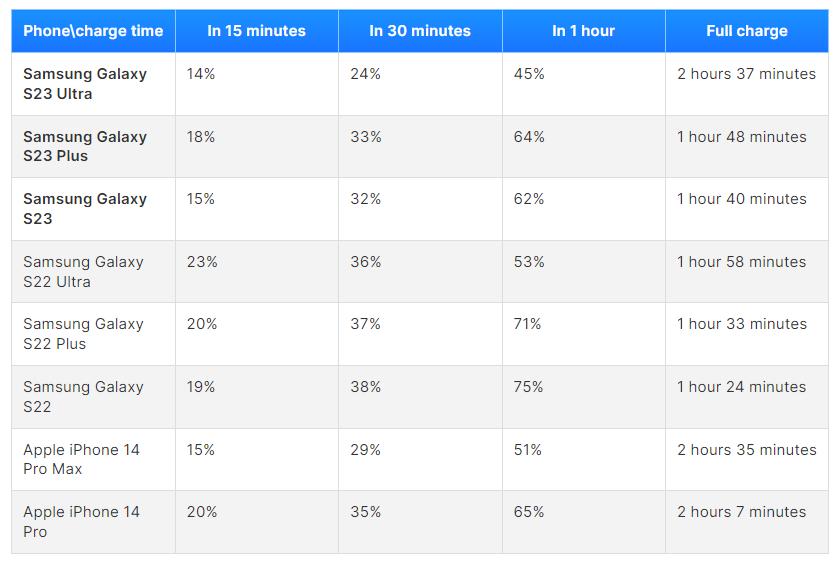The width and height of the screenshot is (839, 561).
Task: Click the "2 hours 37 minutes" cell
Action: click(x=746, y=74)
